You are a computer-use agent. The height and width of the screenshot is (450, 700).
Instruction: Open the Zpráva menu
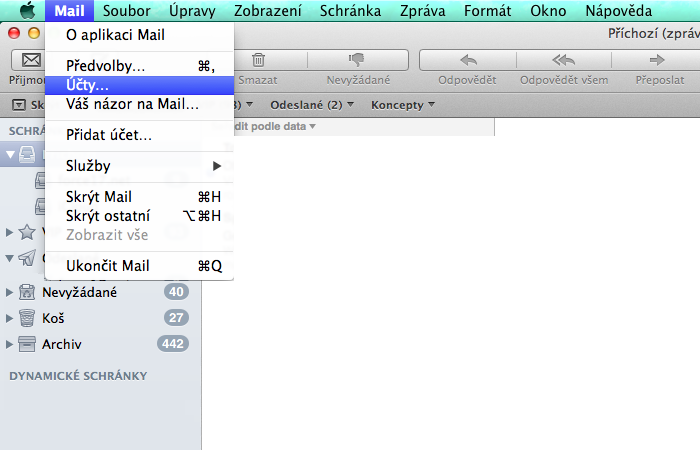pos(422,11)
